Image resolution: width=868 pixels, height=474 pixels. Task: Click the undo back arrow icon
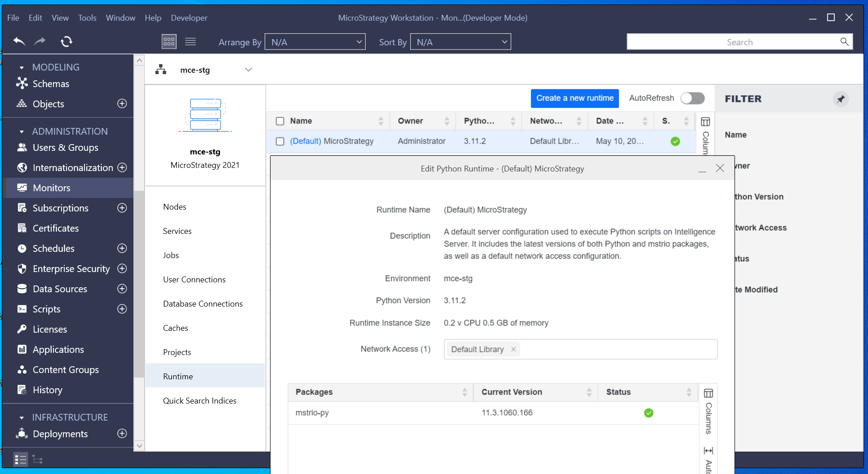(x=19, y=42)
